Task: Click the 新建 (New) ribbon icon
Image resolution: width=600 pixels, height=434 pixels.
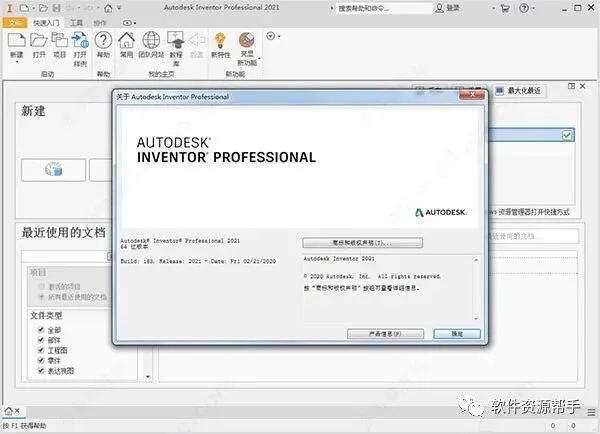Action: point(16,40)
